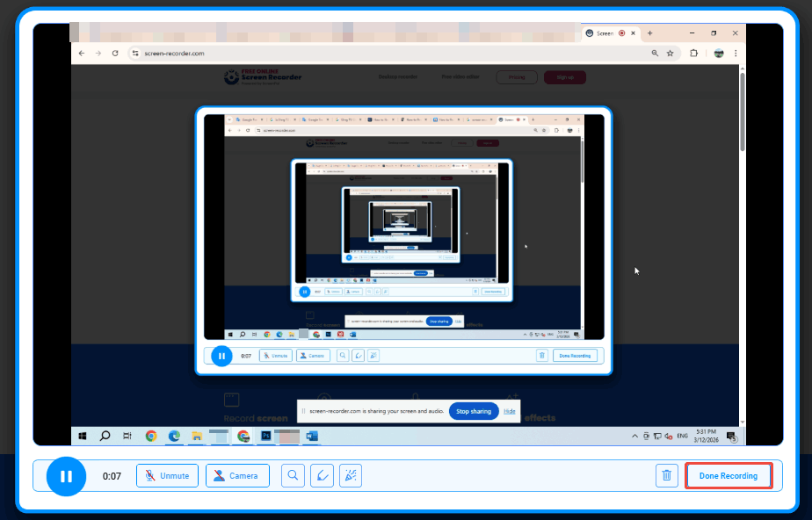The image size is (812, 520).
Task: Click Stop sharing in the notification banner
Action: (x=473, y=410)
